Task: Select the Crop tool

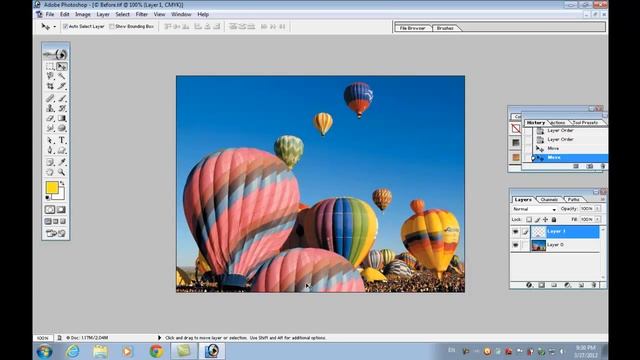Action: (x=50, y=86)
